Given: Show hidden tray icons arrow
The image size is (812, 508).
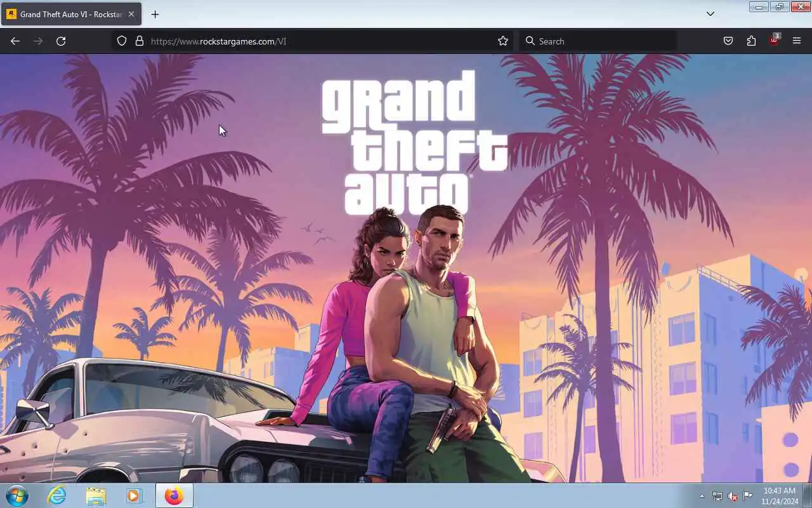Looking at the screenshot, I should 702,496.
